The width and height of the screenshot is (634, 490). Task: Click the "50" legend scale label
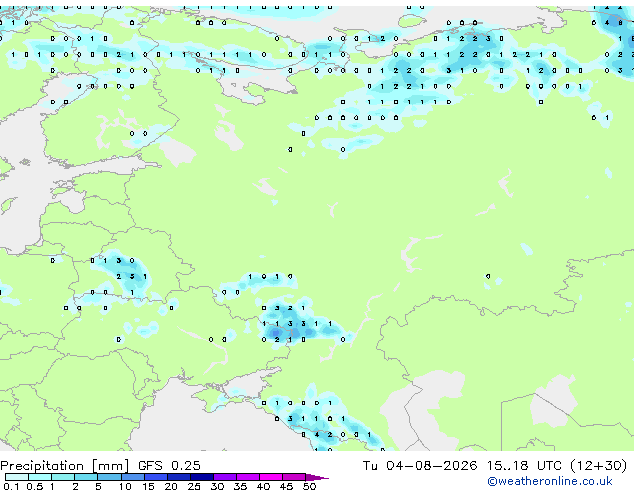[309, 486]
